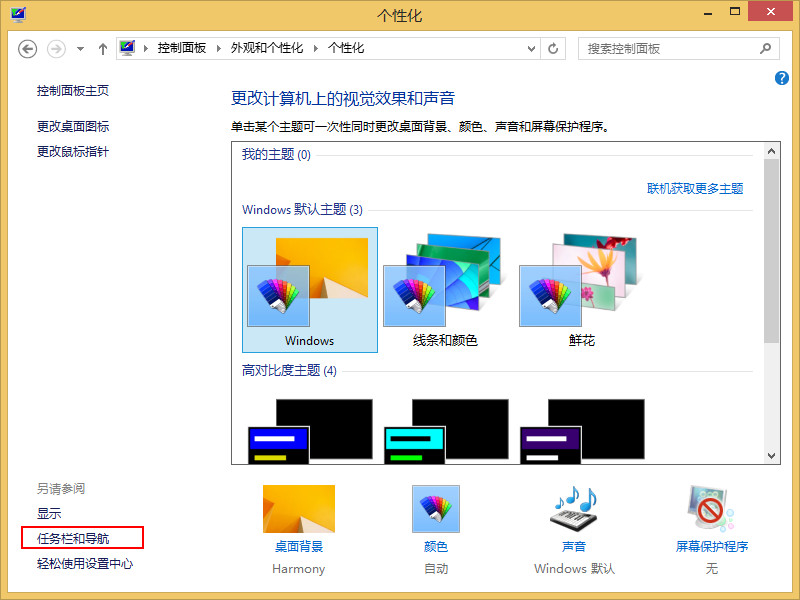Open 控制面板主页 link
The width and height of the screenshot is (800, 600).
[73, 91]
